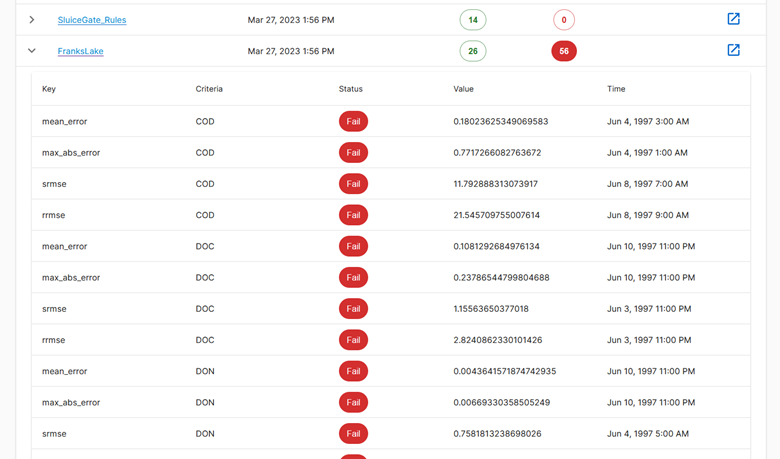Click Fail badge in DOC rrmse row

[353, 340]
